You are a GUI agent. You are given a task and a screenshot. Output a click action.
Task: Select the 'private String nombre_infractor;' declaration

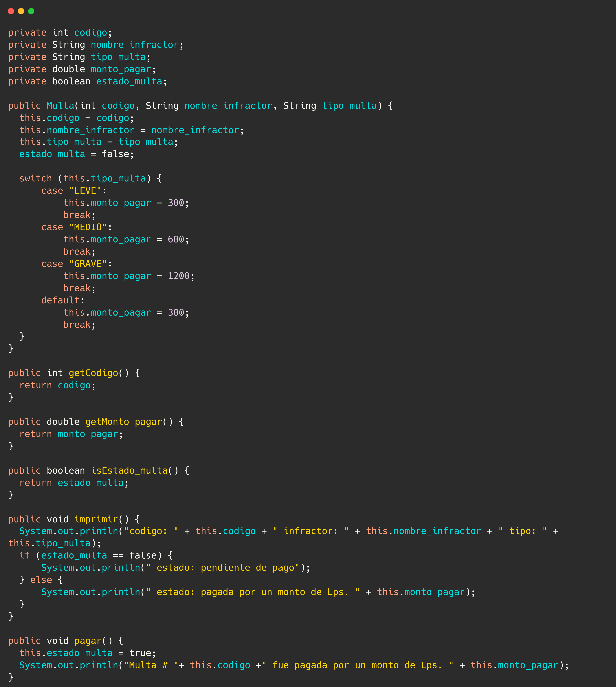96,45
